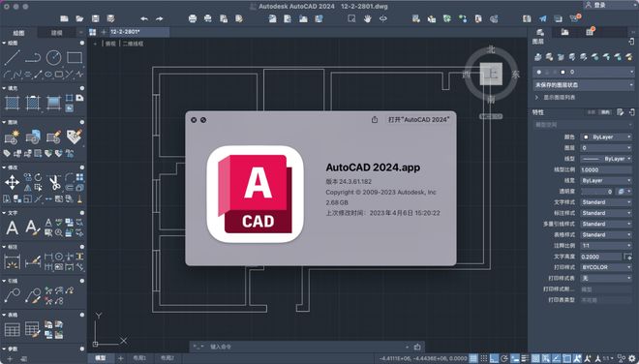This screenshot has height=364, width=639.
Task: Select the Fillet tool
Action: pyautogui.click(x=70, y=177)
